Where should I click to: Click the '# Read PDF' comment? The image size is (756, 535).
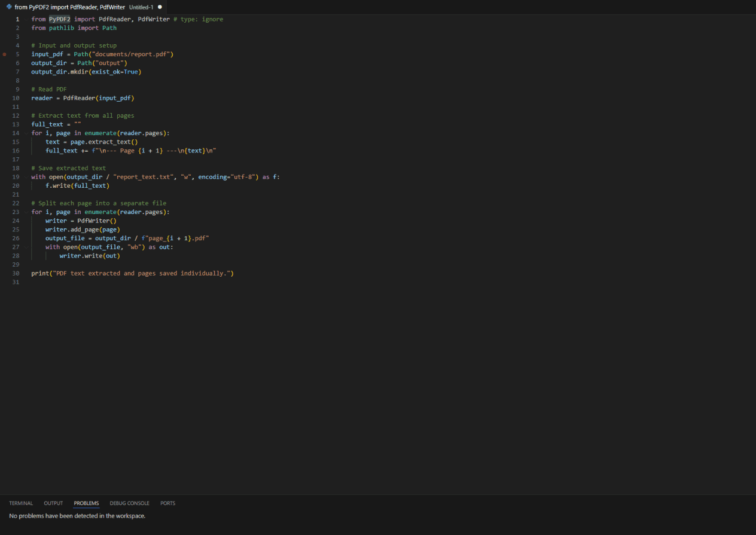tap(49, 89)
